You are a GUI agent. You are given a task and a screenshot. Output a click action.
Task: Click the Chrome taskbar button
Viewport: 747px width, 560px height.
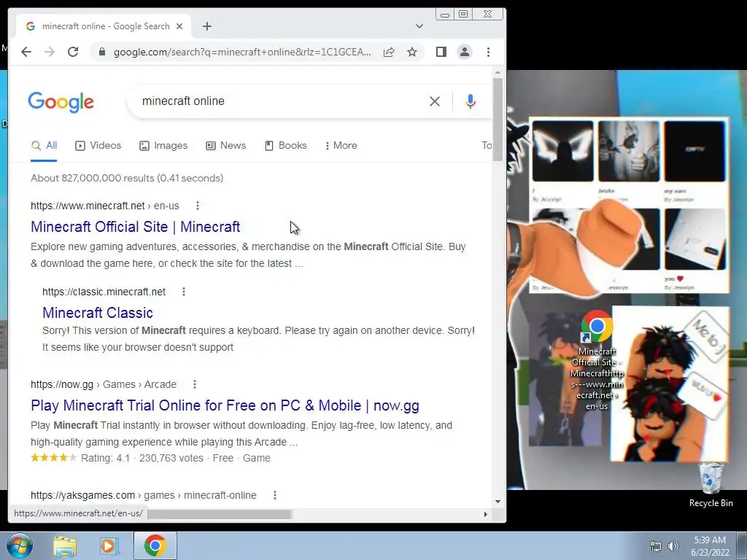click(155, 545)
